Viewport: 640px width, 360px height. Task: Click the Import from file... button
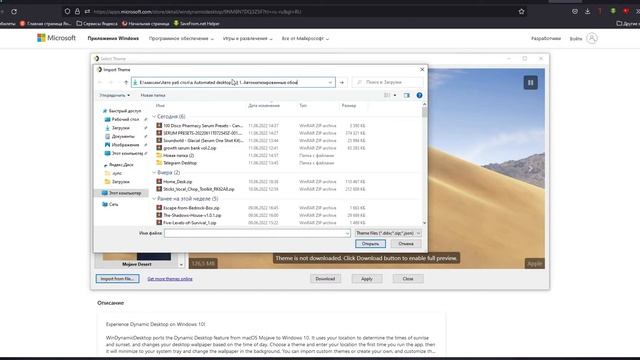click(118, 279)
